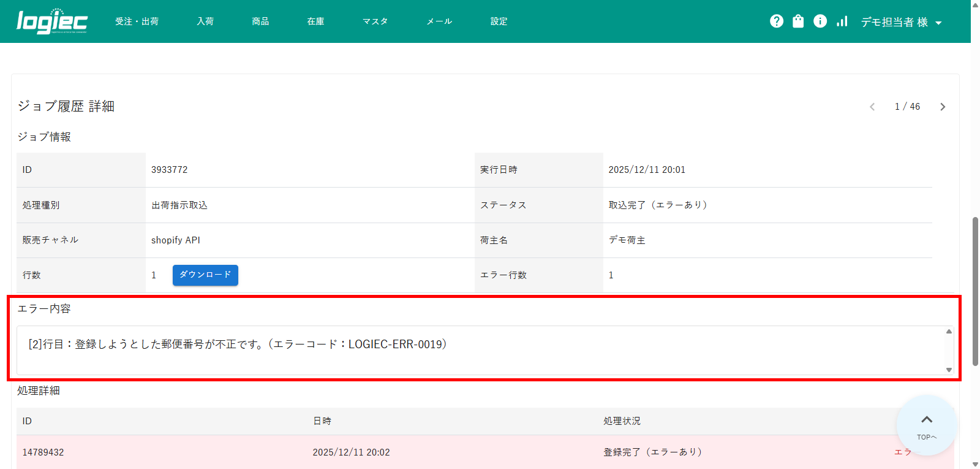The width and height of the screenshot is (980, 469).
Task: Open the メール menu
Action: pyautogui.click(x=439, y=21)
